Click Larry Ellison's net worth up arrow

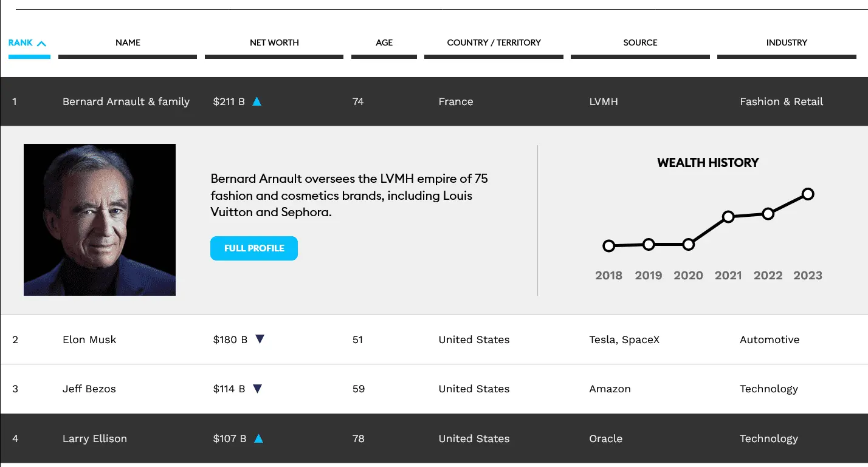click(258, 438)
